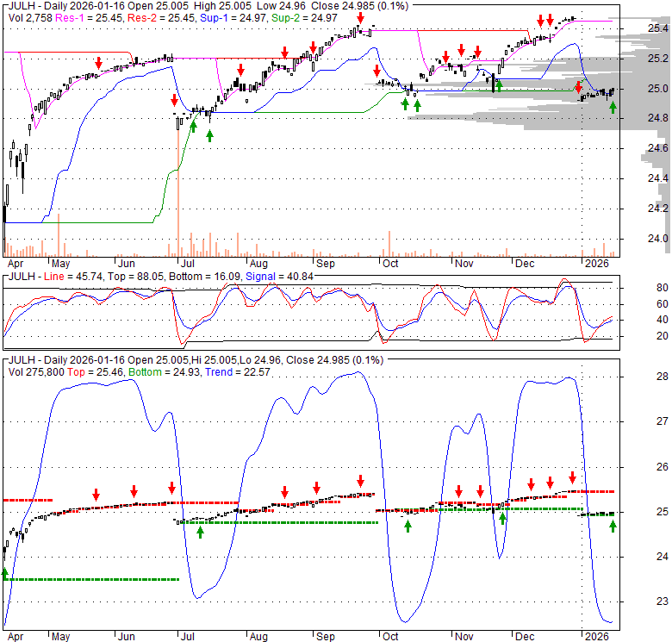
Task: Click the 26 label on the bottom chart axis
Action: pyautogui.click(x=663, y=466)
